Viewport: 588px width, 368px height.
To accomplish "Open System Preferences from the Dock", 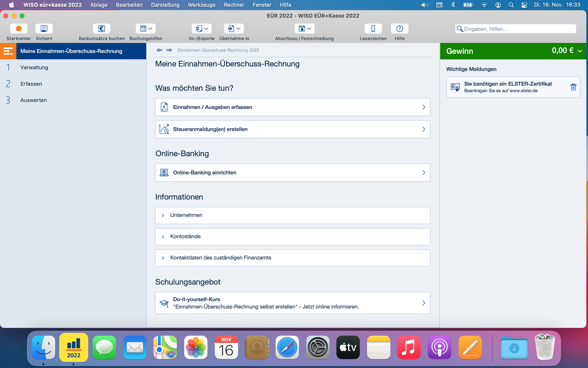I will click(x=318, y=347).
